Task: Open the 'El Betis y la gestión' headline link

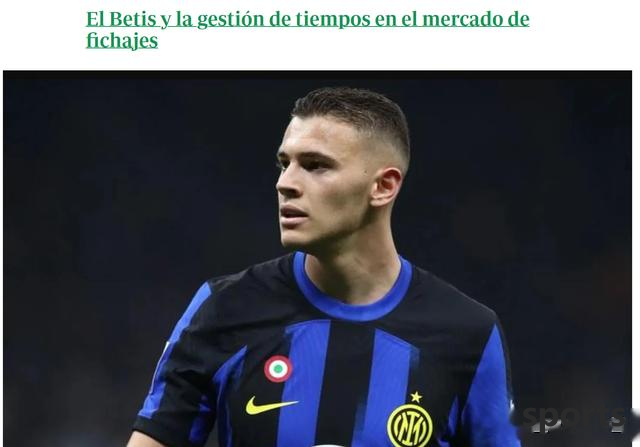Action: (x=307, y=29)
